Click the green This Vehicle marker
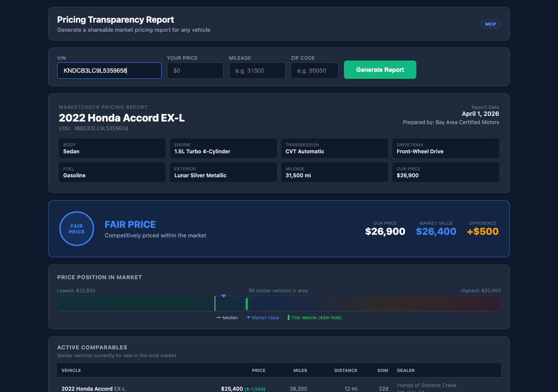 [247, 304]
